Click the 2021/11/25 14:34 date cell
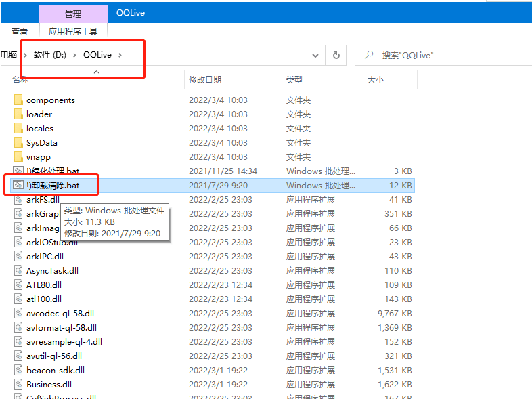The width and height of the screenshot is (532, 399). pyautogui.click(x=223, y=171)
